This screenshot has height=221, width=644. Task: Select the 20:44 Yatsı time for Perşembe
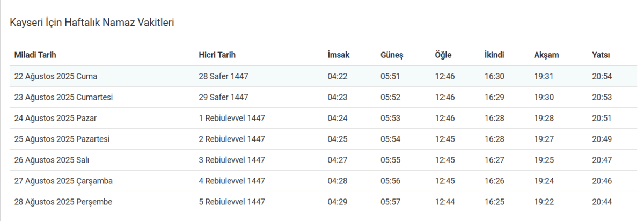click(602, 202)
